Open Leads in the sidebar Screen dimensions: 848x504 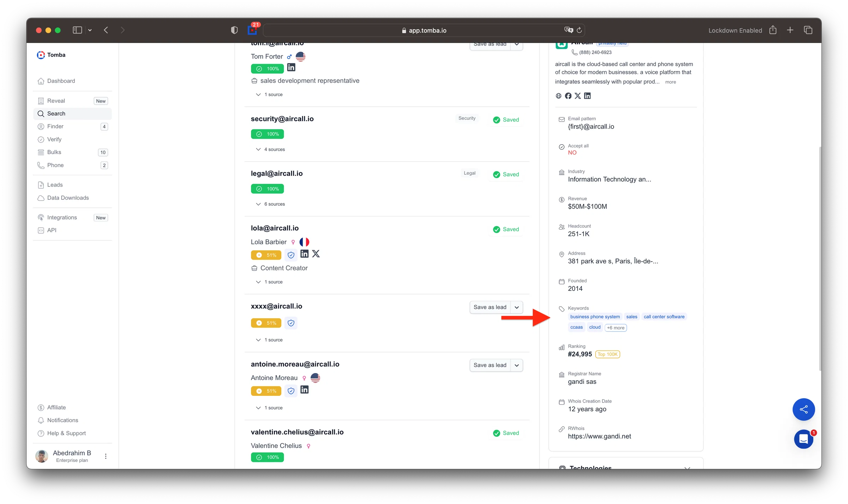(72, 185)
